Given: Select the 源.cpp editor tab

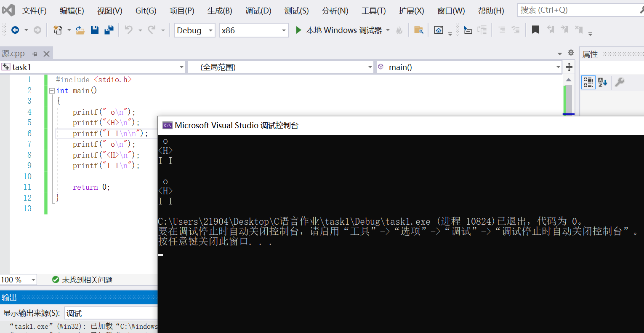Looking at the screenshot, I should point(13,54).
